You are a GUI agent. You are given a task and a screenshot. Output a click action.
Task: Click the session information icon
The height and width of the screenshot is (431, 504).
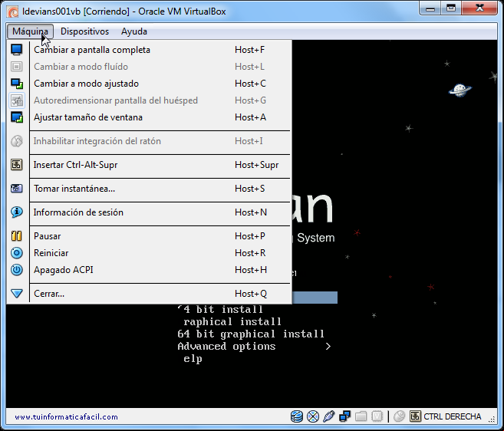click(x=17, y=212)
